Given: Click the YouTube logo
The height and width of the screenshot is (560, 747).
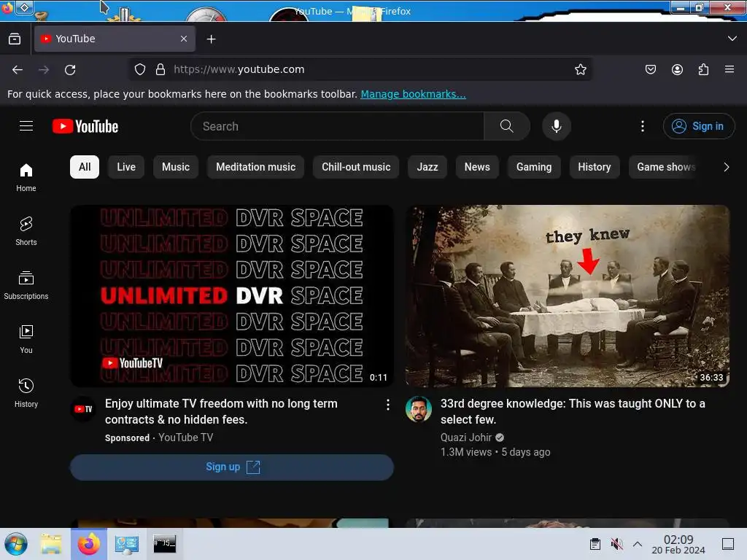Looking at the screenshot, I should pos(85,126).
